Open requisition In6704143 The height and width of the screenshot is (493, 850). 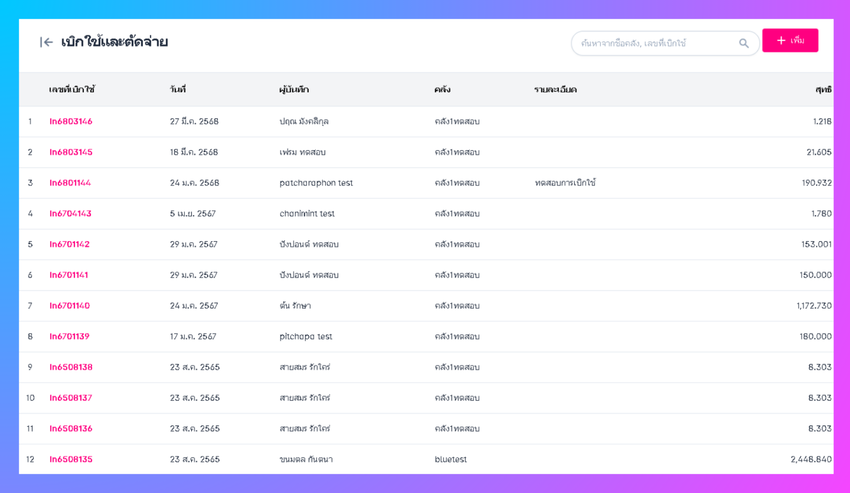coord(70,214)
